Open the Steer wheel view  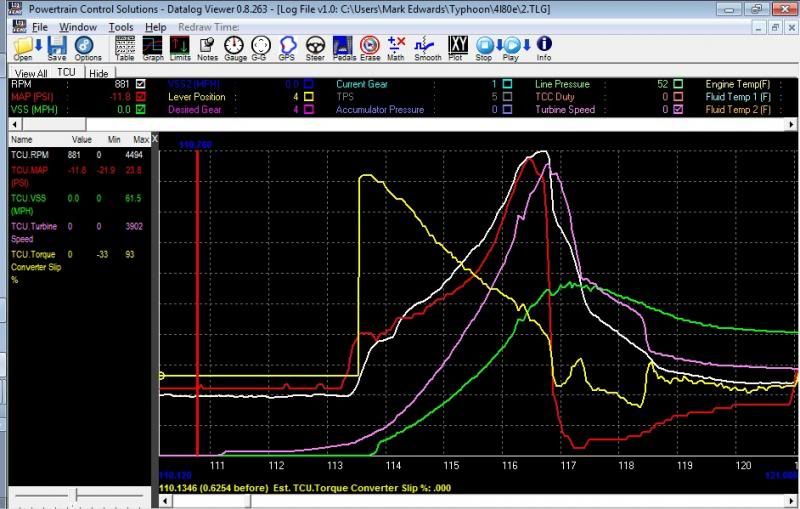(x=315, y=48)
